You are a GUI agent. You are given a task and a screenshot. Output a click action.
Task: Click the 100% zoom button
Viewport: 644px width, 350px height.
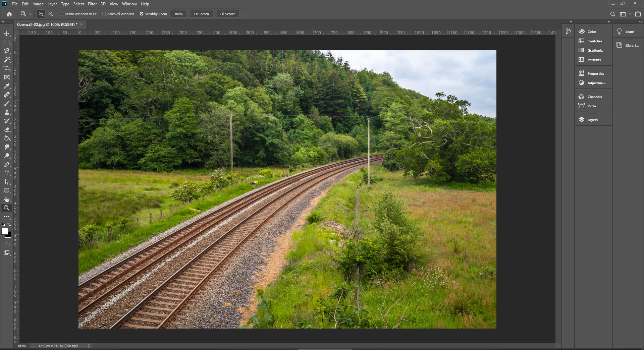tap(178, 14)
